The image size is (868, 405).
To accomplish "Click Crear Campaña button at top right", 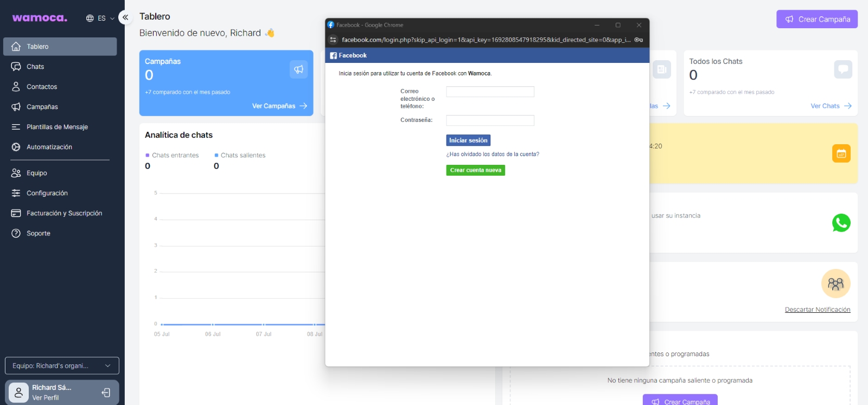I will coord(816,19).
